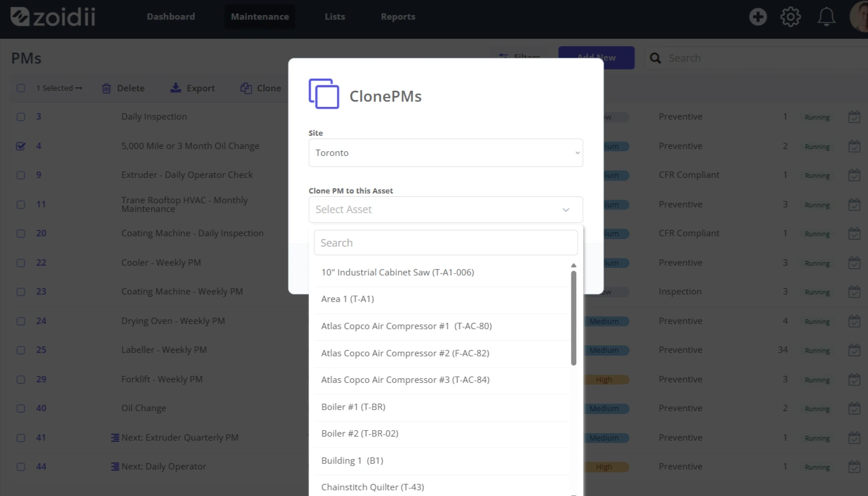The height and width of the screenshot is (496, 868).
Task: Open notifications bell icon
Action: 826,17
